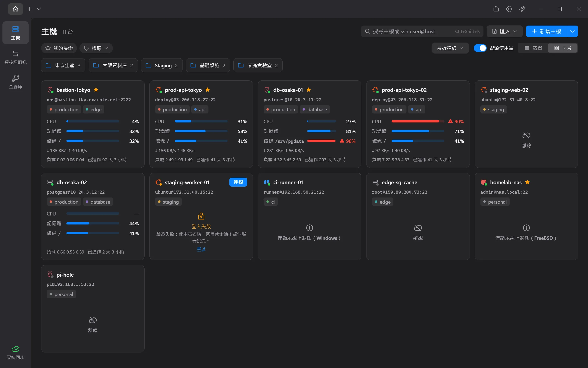Screen dimensions: 588x368
Task: Click edge-sg-cache server icon
Action: [375, 182]
